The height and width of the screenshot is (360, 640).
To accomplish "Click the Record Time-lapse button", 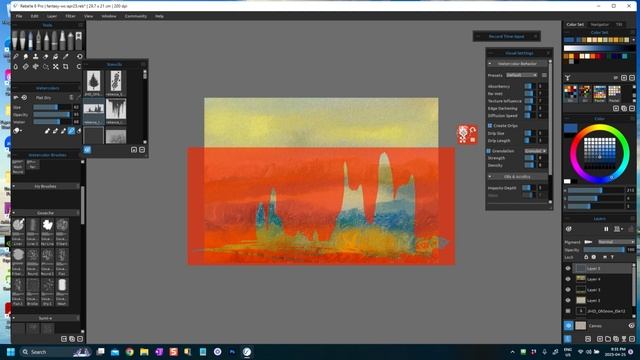I will 507,36.
